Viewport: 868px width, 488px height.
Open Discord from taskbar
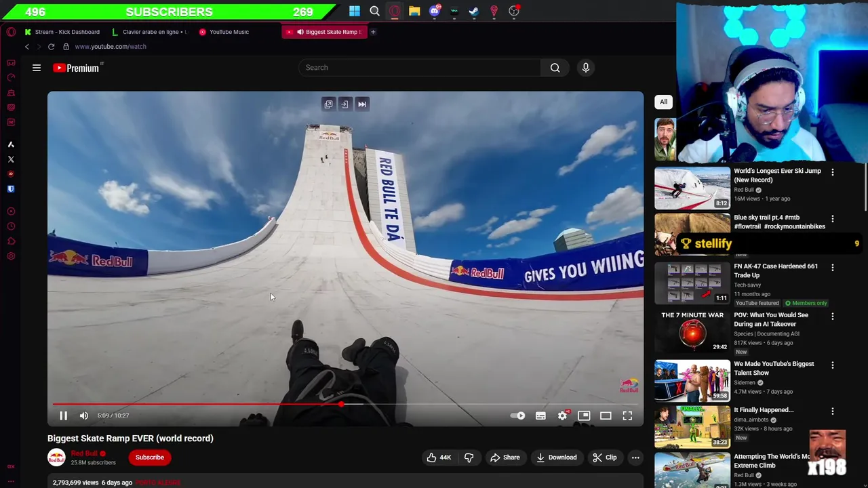[435, 11]
